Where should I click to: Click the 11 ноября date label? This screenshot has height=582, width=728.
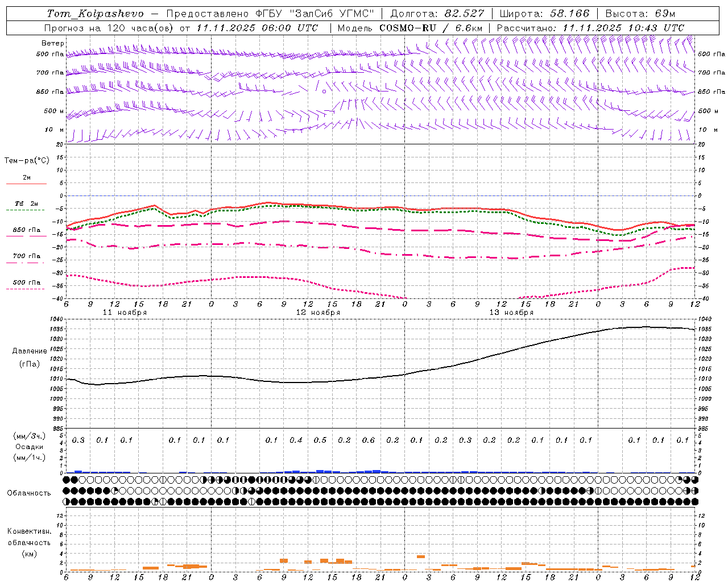125,313
